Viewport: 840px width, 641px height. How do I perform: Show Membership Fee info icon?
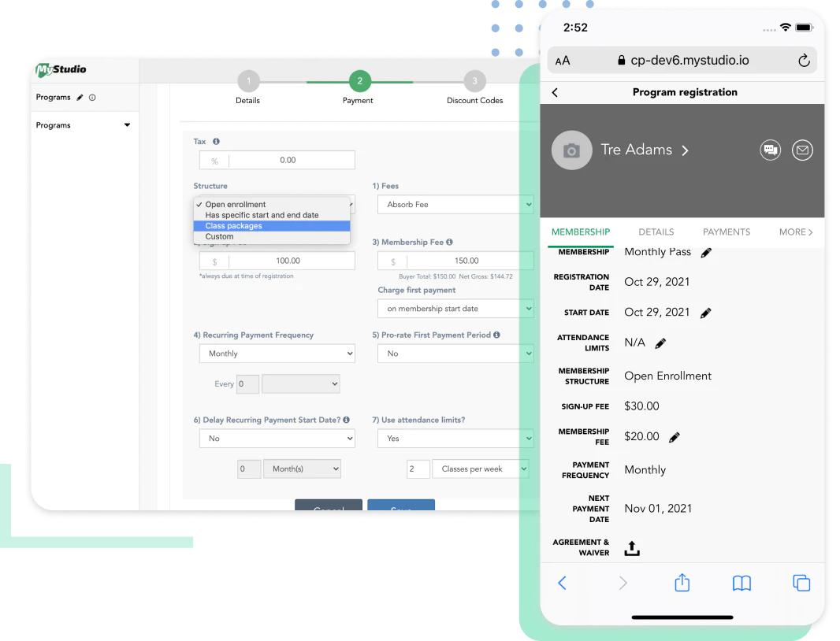point(449,242)
